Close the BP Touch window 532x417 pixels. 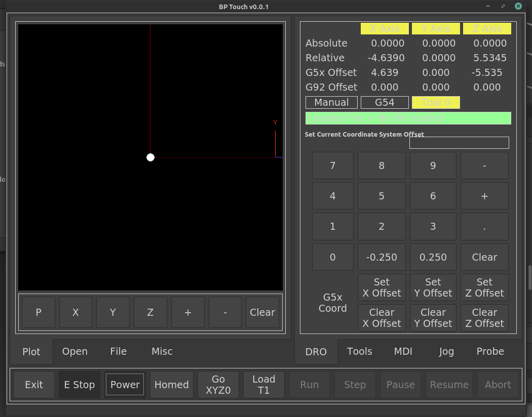pyautogui.click(x=518, y=6)
